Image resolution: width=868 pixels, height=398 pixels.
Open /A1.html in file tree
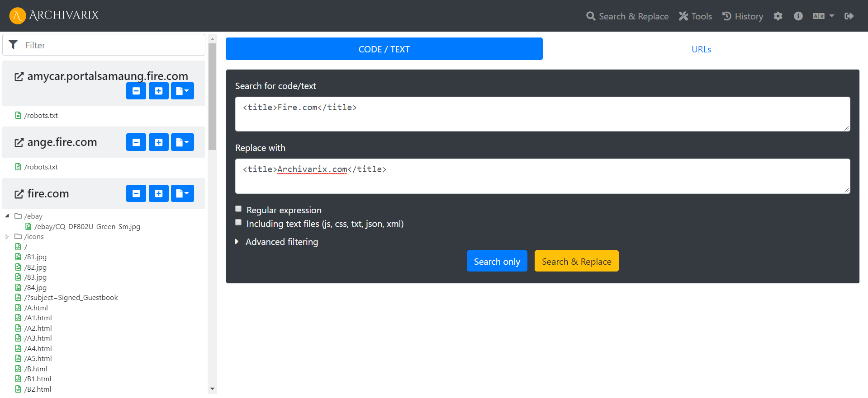38,318
